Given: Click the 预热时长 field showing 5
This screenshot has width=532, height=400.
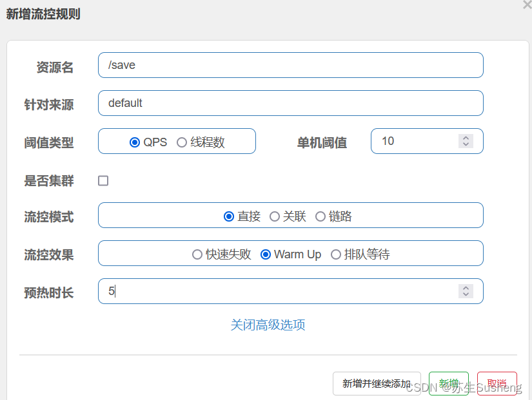Looking at the screenshot, I should pyautogui.click(x=290, y=291).
